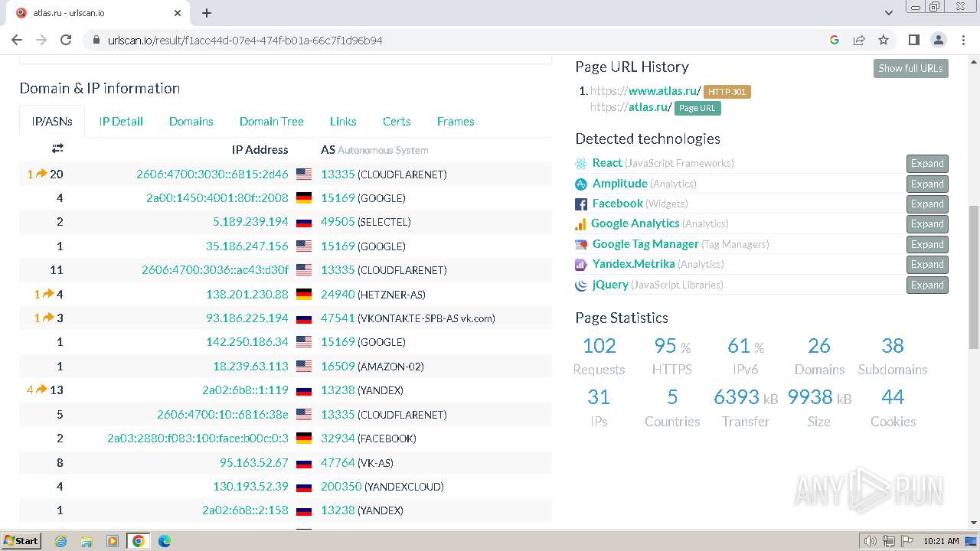Toggle the browser side panel
The height and width of the screenshot is (551, 980).
click(x=913, y=40)
